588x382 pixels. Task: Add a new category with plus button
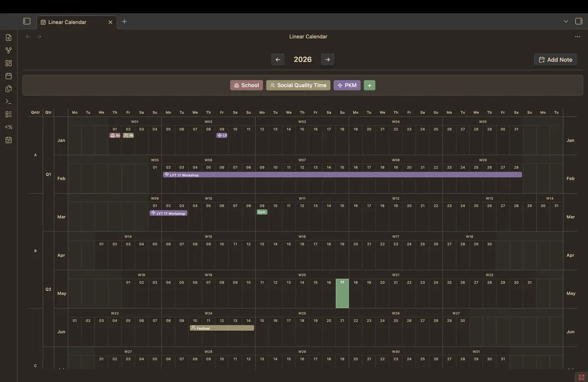pyautogui.click(x=369, y=85)
